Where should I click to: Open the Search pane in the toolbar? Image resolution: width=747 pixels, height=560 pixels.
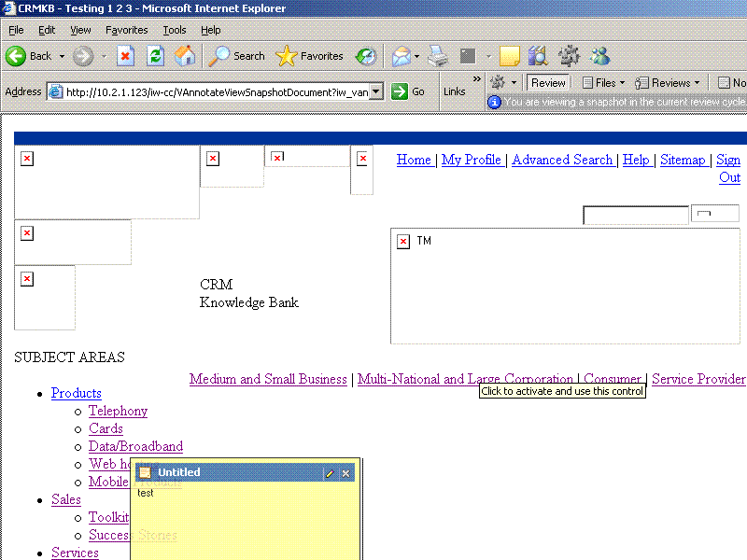click(x=237, y=56)
